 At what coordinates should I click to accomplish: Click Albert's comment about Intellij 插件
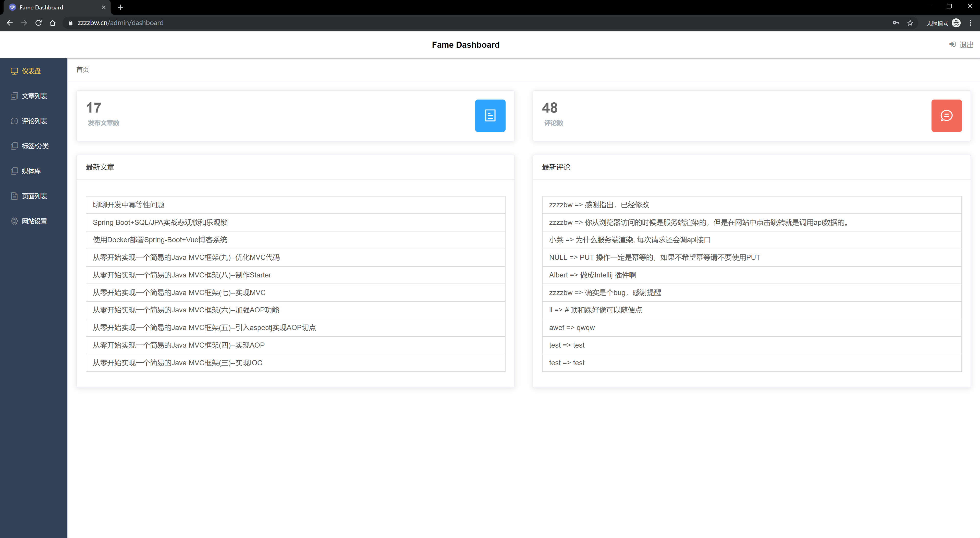592,275
